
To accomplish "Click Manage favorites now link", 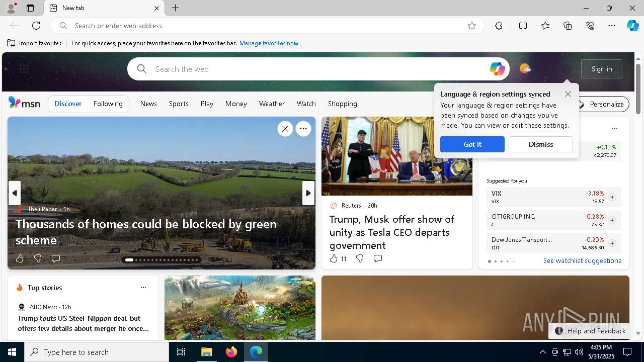I will click(x=269, y=43).
